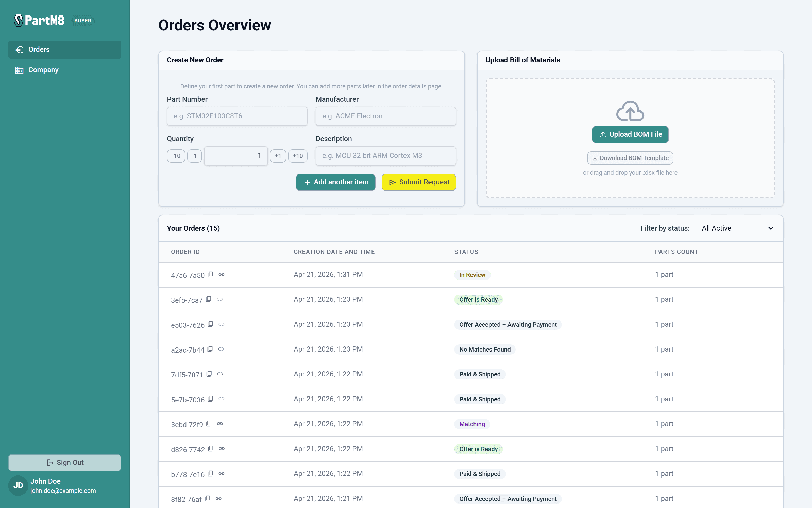Screen dimensions: 812x508
Task: Copy link for order e503-7626
Action: [x=222, y=324]
